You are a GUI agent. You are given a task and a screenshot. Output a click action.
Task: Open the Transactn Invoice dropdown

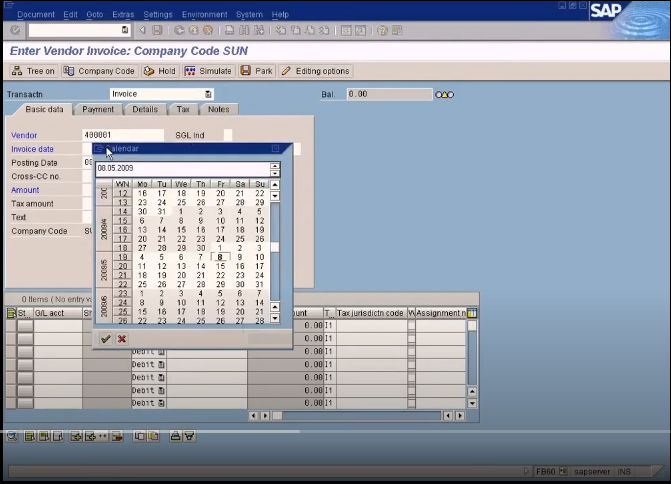tap(208, 94)
